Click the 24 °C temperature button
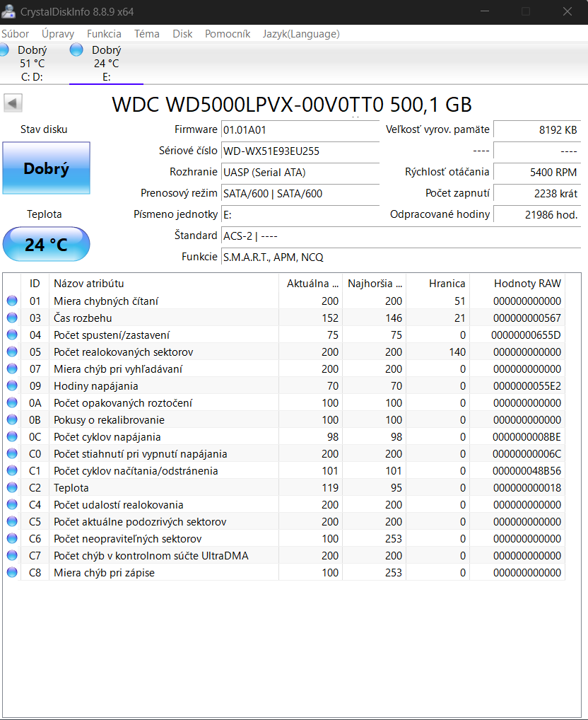This screenshot has width=588, height=720. coord(46,245)
